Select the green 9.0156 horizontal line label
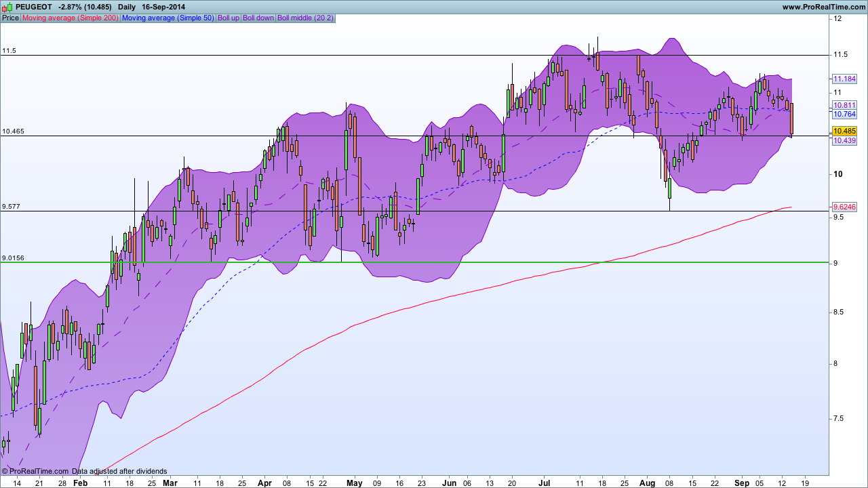This screenshot has height=488, width=868. 13,258
